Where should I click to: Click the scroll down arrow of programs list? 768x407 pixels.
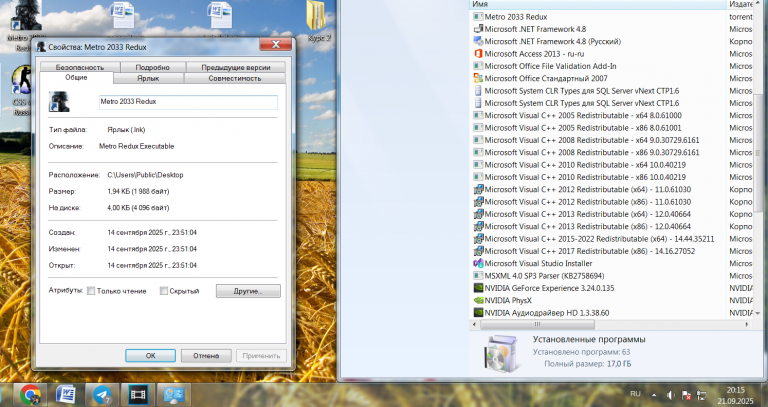[758, 313]
